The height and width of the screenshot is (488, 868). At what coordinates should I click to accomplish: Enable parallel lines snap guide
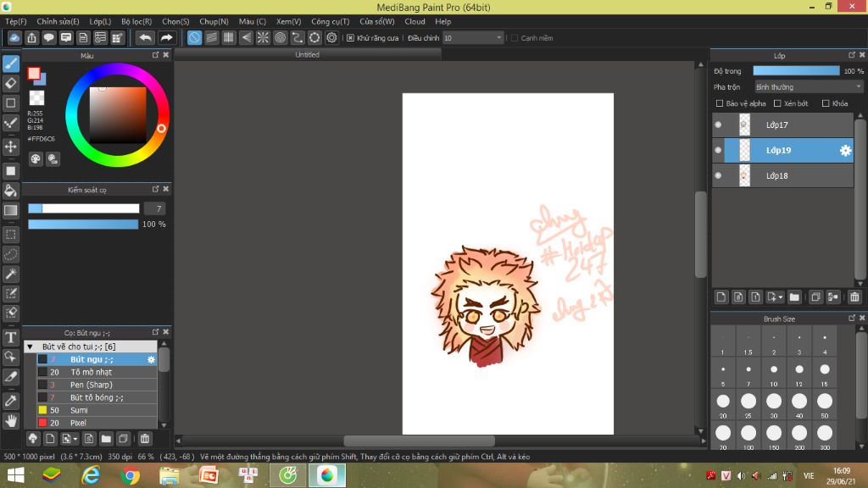pyautogui.click(x=211, y=37)
